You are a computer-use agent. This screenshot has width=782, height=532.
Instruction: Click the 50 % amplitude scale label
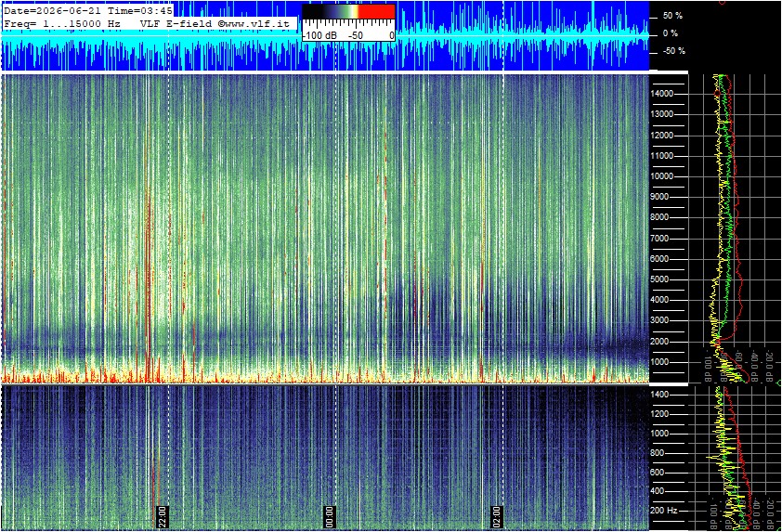(x=672, y=16)
